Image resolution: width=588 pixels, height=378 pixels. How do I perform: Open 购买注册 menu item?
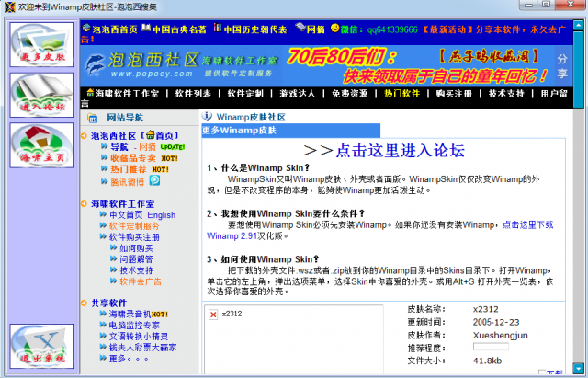pyautogui.click(x=454, y=94)
